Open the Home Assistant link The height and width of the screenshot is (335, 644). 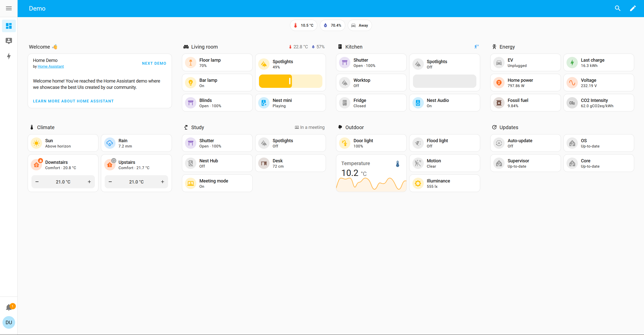coord(51,66)
